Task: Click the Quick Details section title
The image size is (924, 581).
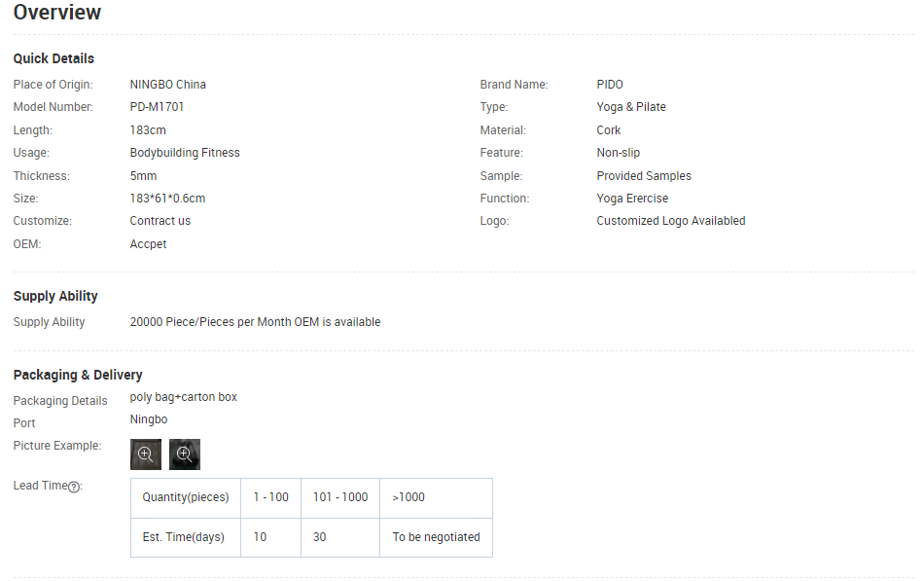Action: [53, 58]
